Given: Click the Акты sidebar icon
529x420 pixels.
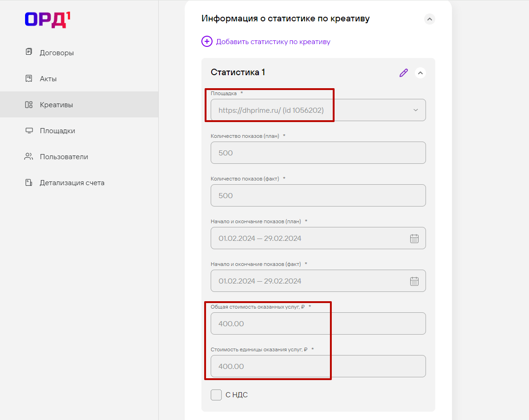Looking at the screenshot, I should 29,78.
